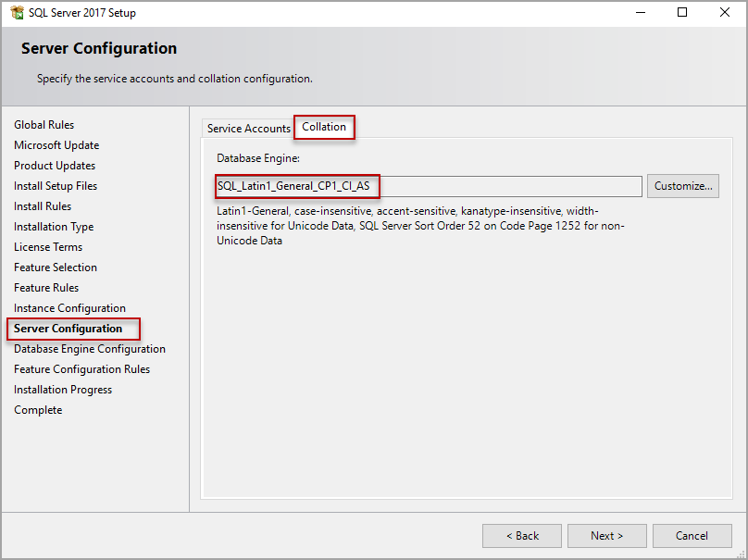Cancel the SQL Server installation
Viewport: 748px width, 560px height.
(692, 535)
